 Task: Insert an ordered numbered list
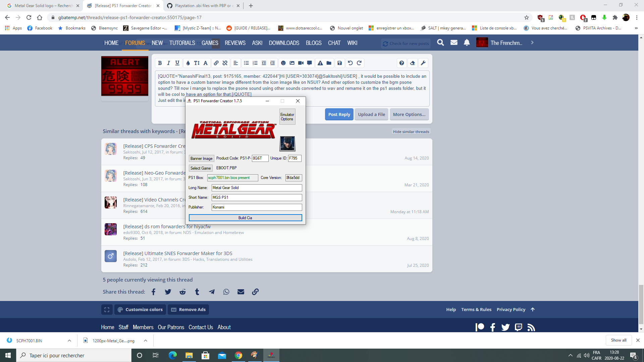[x=255, y=63]
